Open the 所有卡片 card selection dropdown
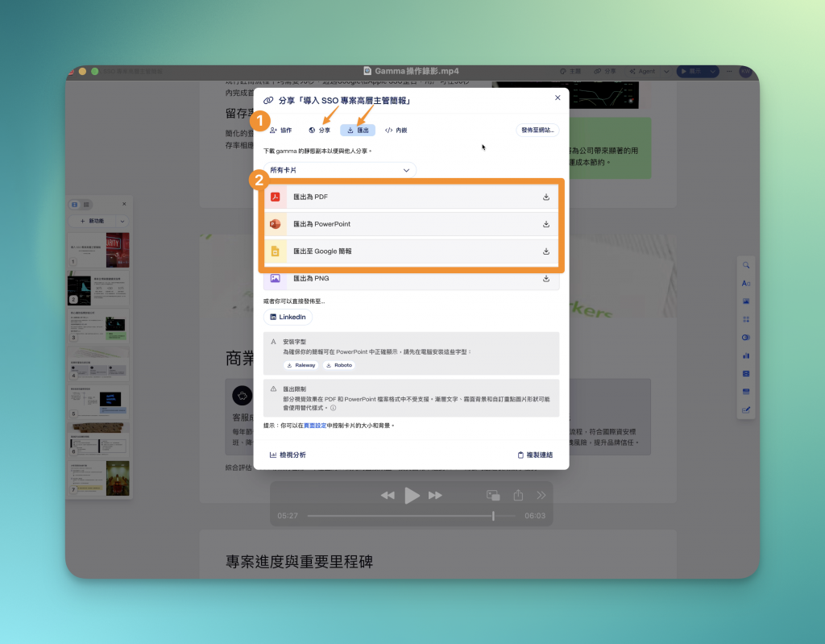 coord(339,170)
